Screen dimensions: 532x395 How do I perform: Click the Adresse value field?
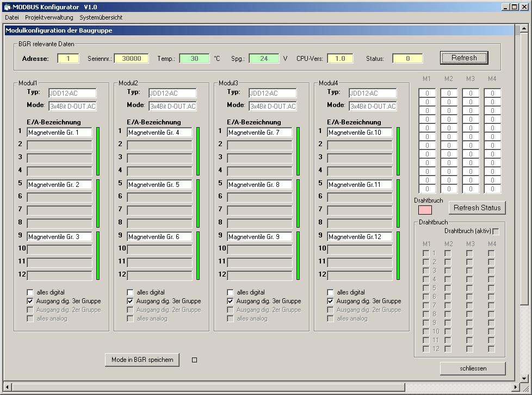(x=68, y=59)
